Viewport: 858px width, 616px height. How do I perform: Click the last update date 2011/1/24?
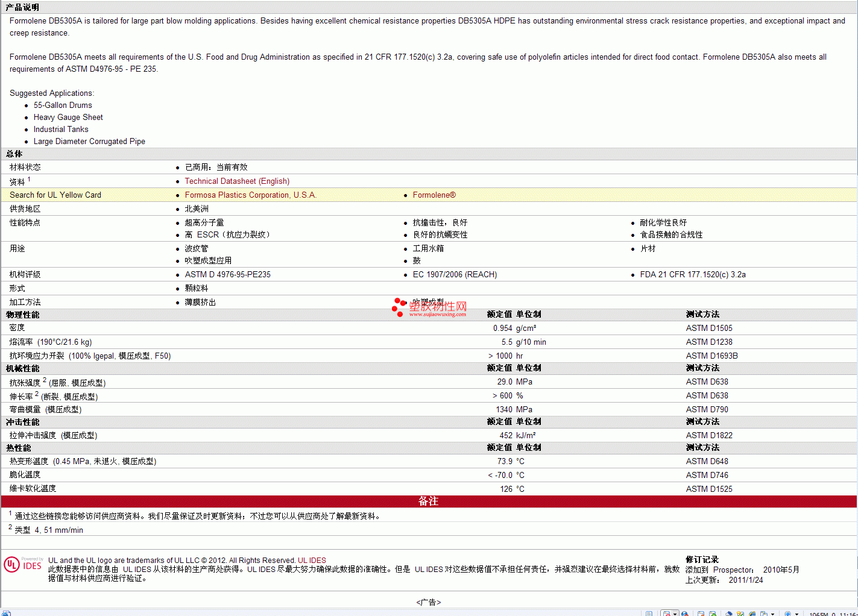coord(746,580)
